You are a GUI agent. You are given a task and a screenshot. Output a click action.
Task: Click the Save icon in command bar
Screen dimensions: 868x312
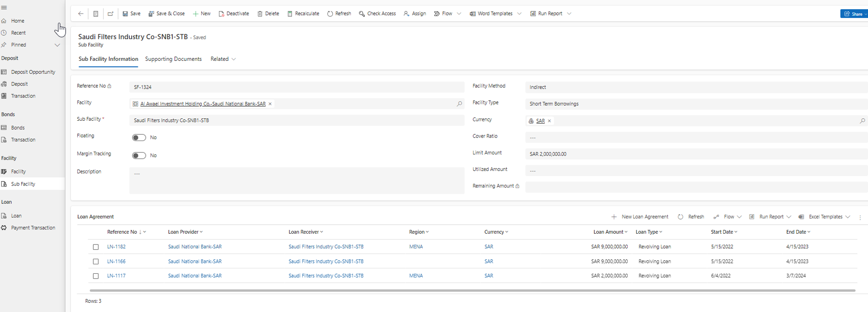tap(125, 14)
